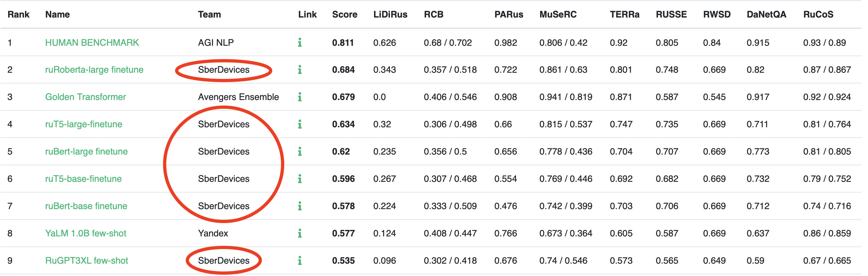
Task: Click info icon in ruBert-large finetune row
Action: click(x=299, y=152)
